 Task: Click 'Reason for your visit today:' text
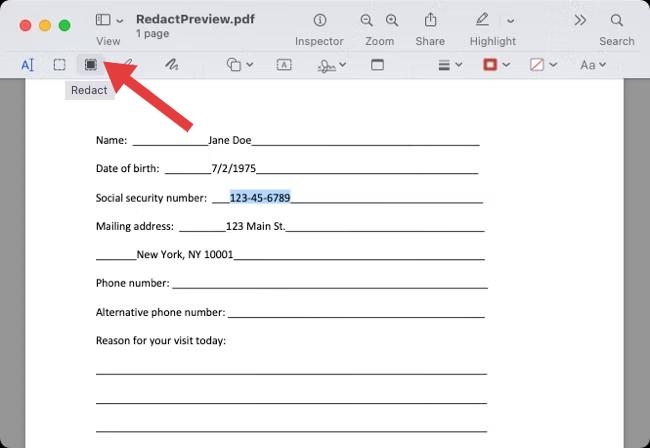161,341
